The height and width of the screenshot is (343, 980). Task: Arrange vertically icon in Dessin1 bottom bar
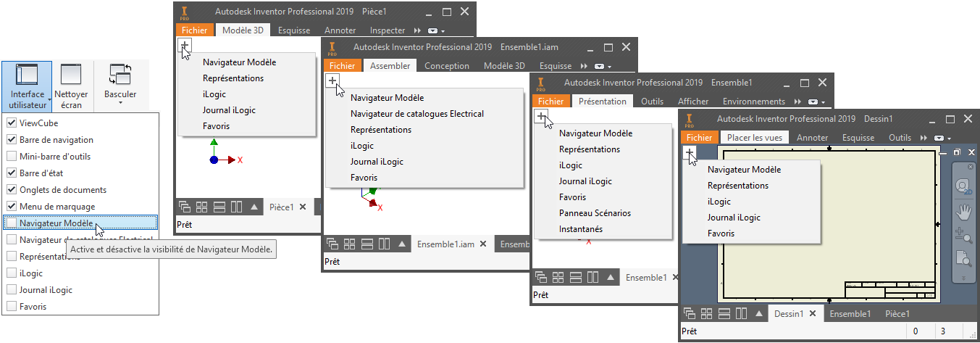click(740, 314)
